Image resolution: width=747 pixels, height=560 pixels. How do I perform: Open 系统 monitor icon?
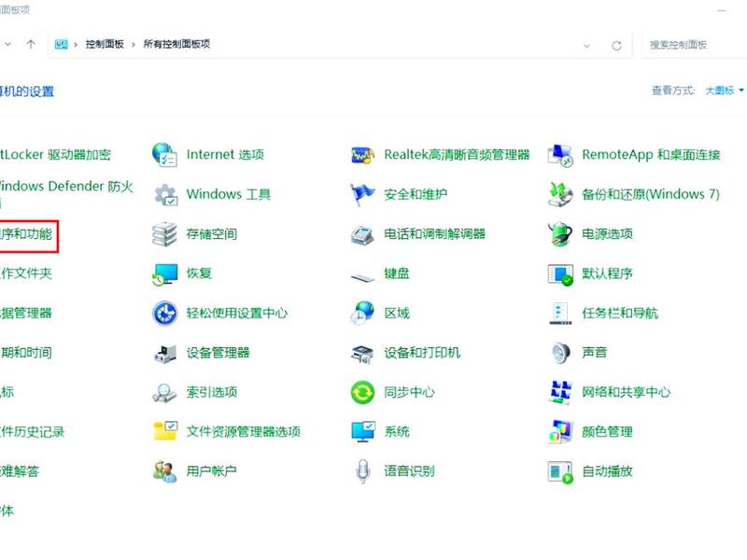click(x=363, y=431)
